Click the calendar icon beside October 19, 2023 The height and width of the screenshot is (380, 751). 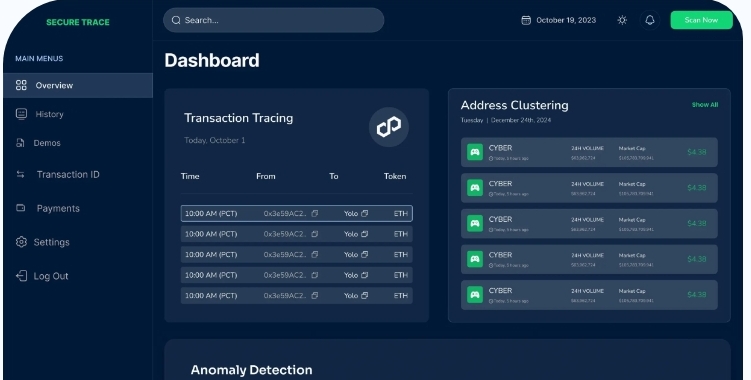pyautogui.click(x=526, y=20)
